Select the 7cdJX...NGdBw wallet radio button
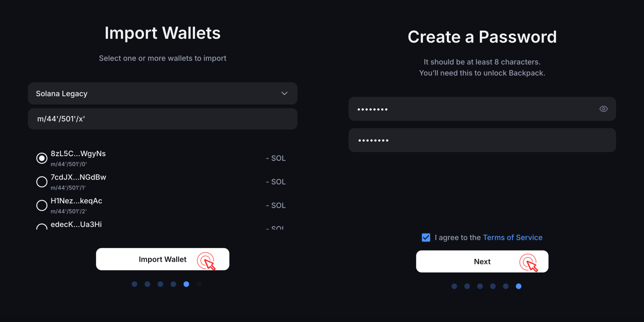 [42, 182]
